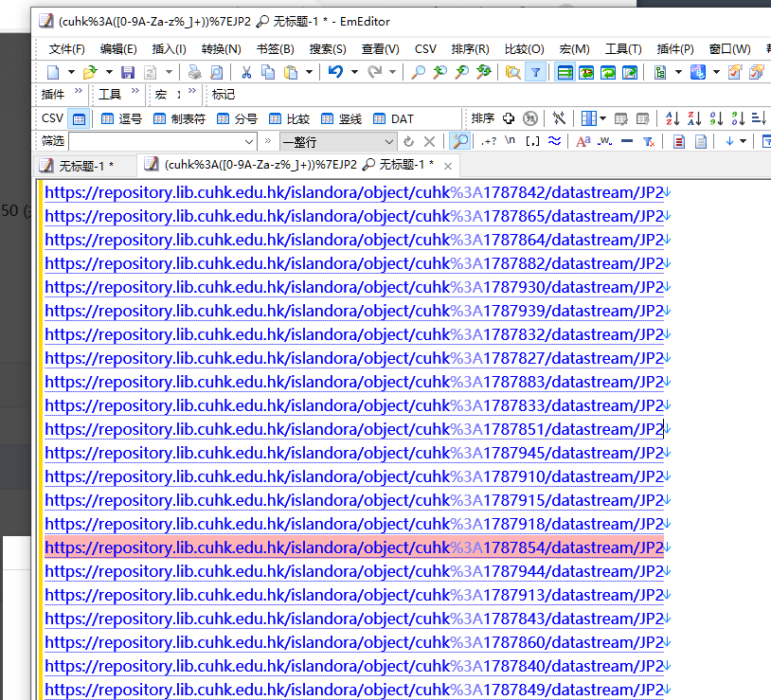The height and width of the screenshot is (700, 771).
Task: Click the 标记 markers toolbar label
Action: pyautogui.click(x=224, y=95)
